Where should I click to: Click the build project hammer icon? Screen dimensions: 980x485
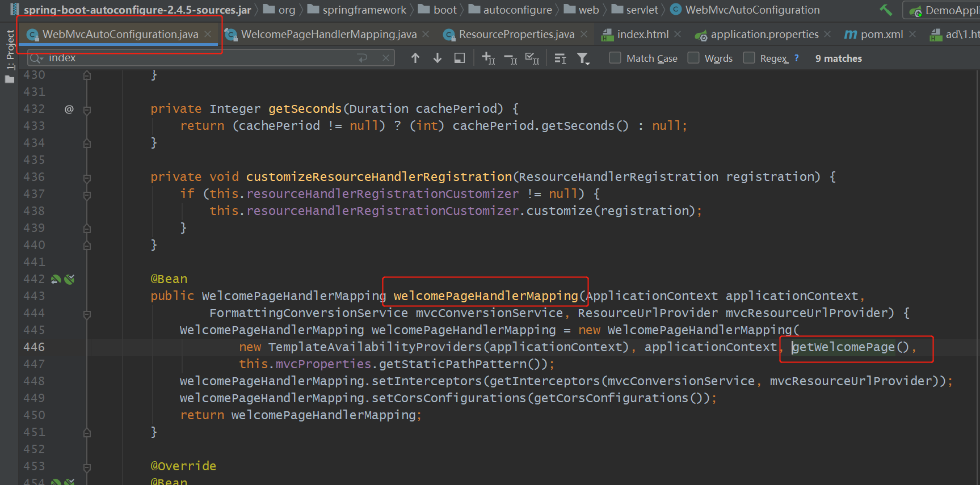[x=886, y=10]
